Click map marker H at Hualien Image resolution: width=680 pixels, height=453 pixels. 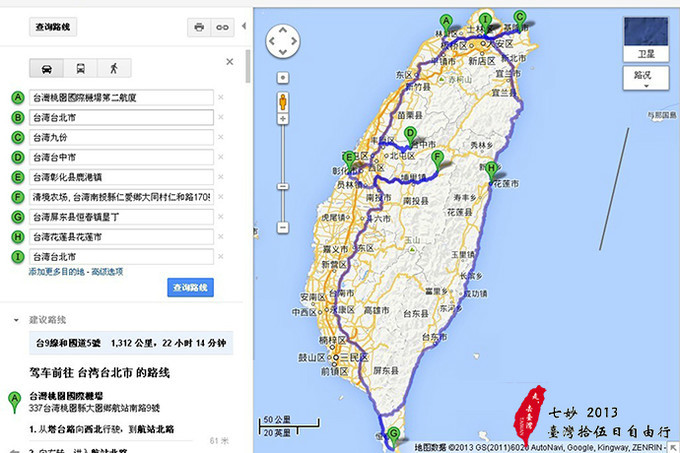coord(491,171)
